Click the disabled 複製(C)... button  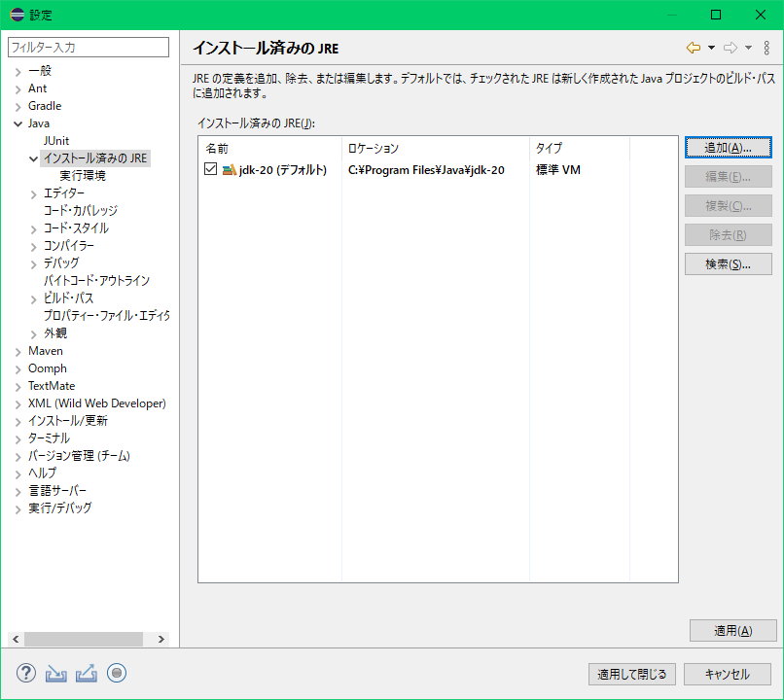728,206
